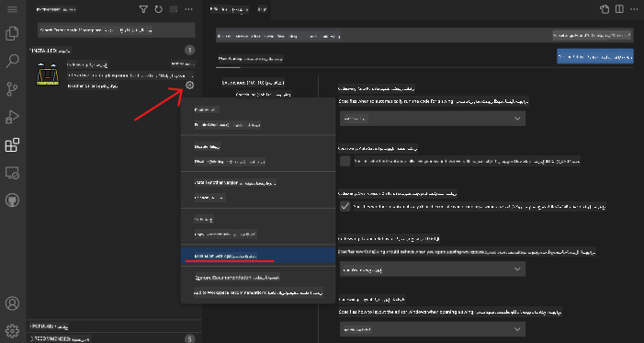Uncheck the checked settings checkbox

tap(345, 206)
